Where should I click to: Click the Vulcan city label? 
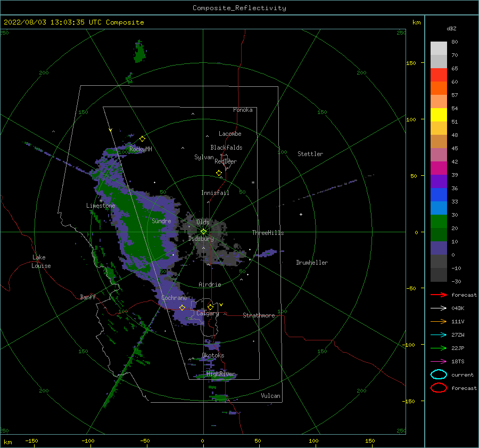click(271, 396)
